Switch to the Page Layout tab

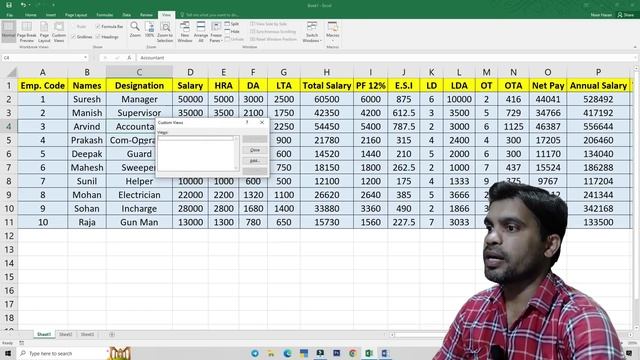pyautogui.click(x=76, y=15)
